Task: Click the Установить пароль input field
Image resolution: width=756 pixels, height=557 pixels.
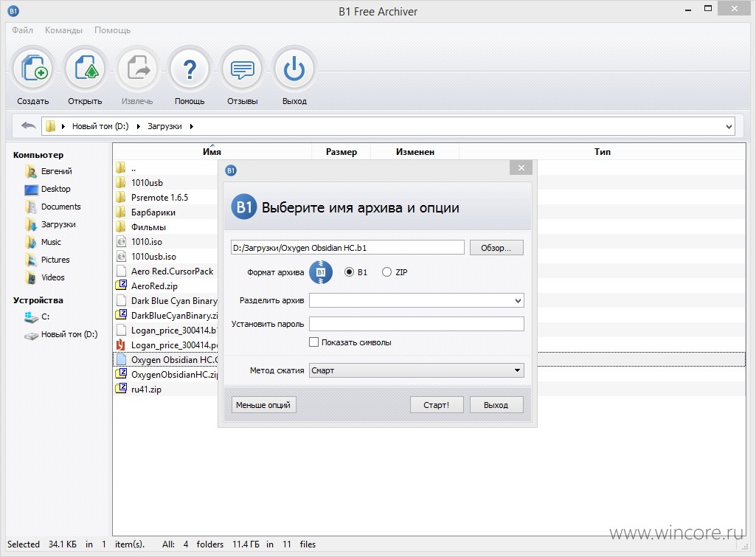Action: tap(417, 324)
